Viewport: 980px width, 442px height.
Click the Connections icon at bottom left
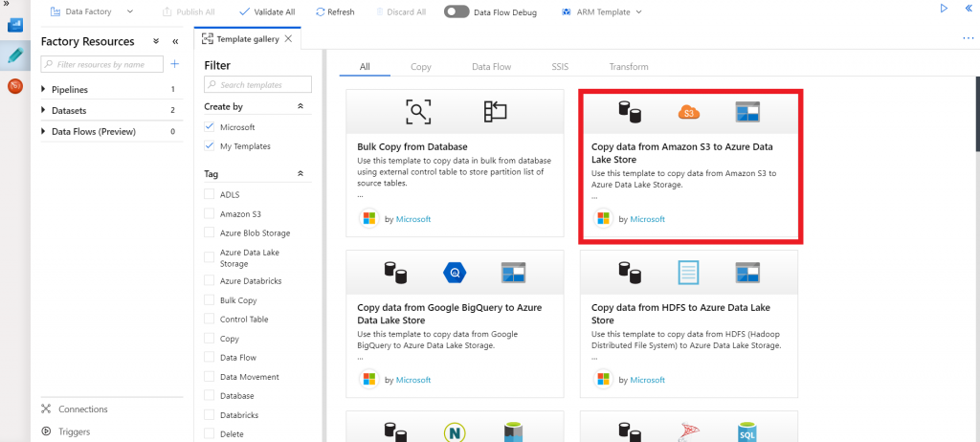(46, 409)
